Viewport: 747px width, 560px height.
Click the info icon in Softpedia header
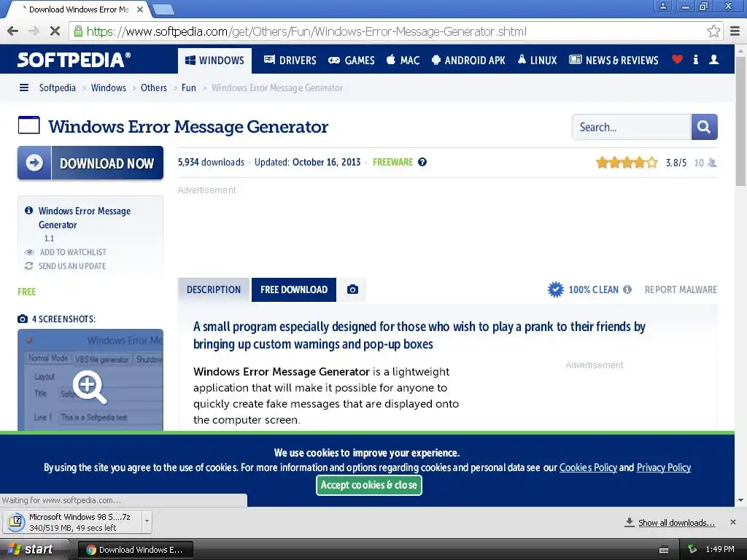(695, 60)
